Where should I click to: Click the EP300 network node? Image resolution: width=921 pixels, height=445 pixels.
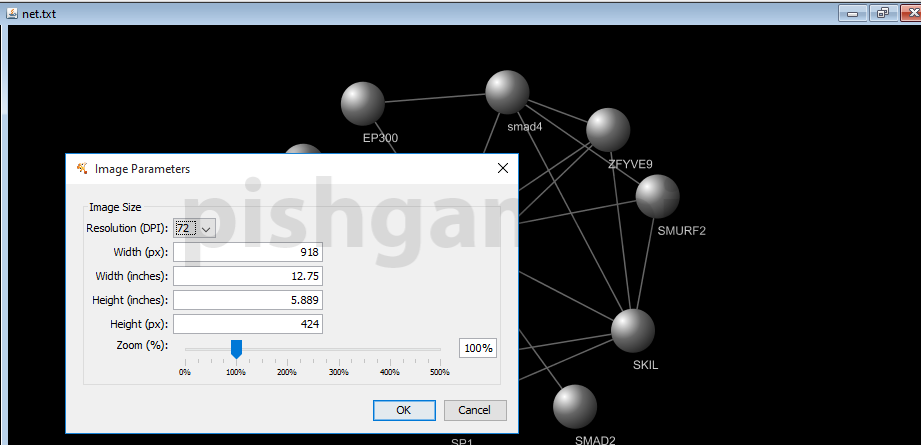(362, 104)
